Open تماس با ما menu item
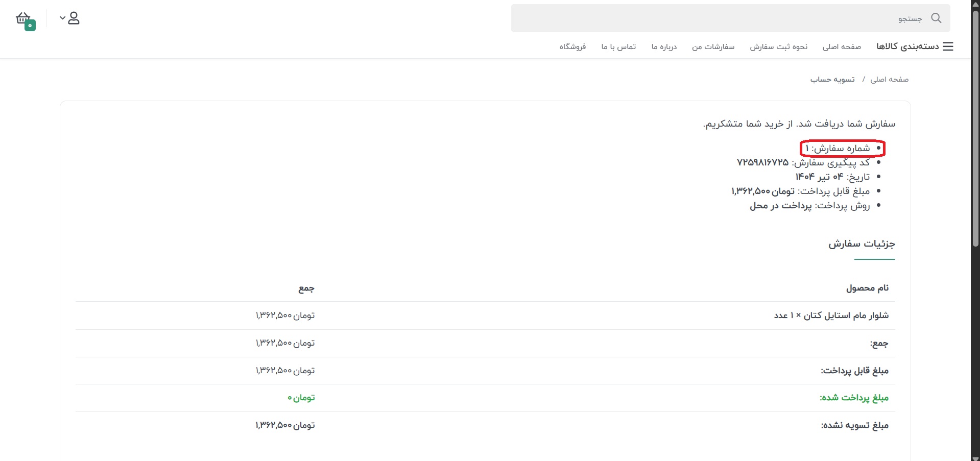Image resolution: width=980 pixels, height=461 pixels. tap(618, 46)
